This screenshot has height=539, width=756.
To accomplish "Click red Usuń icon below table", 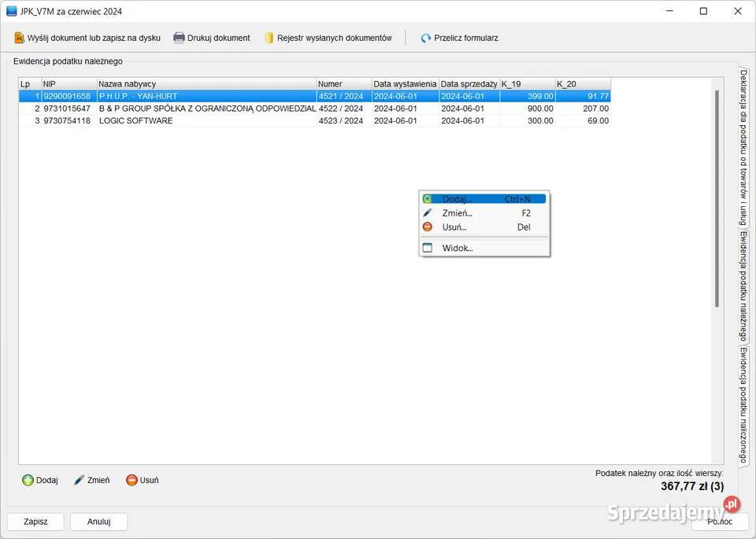I will point(132,480).
